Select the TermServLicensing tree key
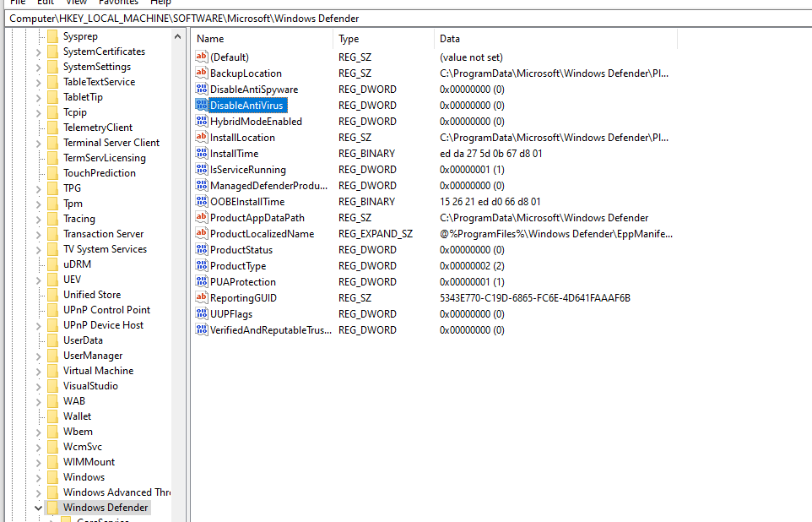Screen dimensions: 812x522 [105, 158]
